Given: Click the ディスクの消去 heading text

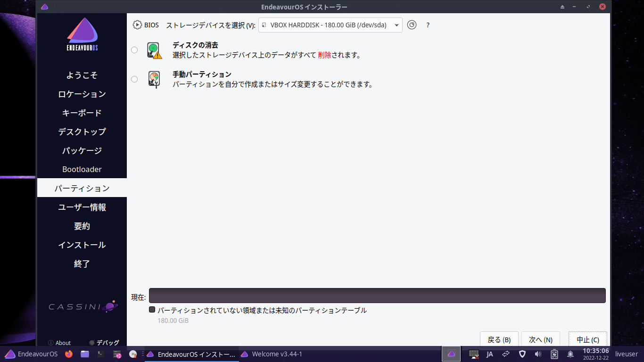Looking at the screenshot, I should 195,45.
